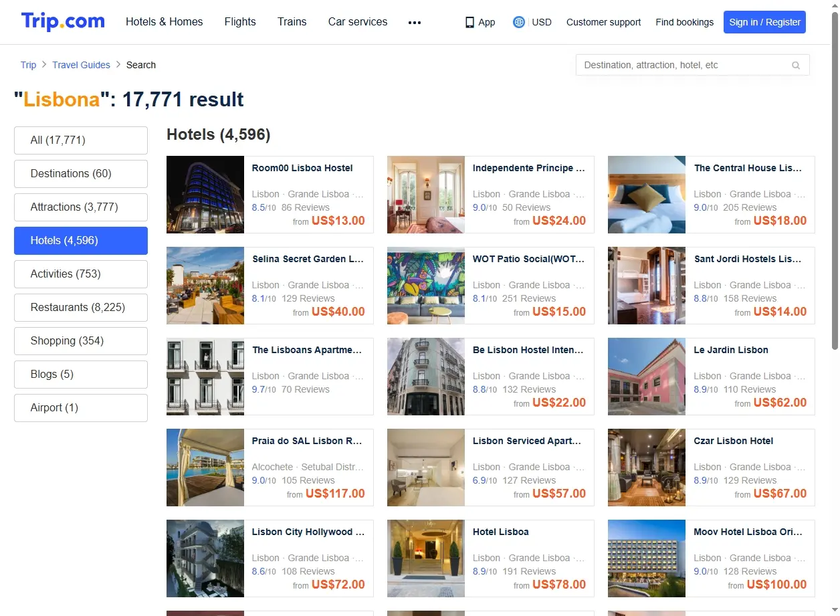Click the mobile App phone icon
This screenshot has width=840, height=616.
pyautogui.click(x=469, y=22)
